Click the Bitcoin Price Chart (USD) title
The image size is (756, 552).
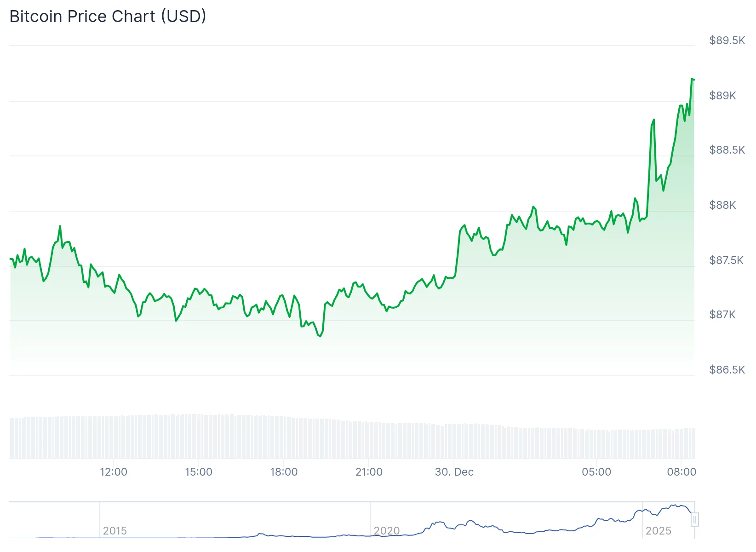(x=108, y=16)
